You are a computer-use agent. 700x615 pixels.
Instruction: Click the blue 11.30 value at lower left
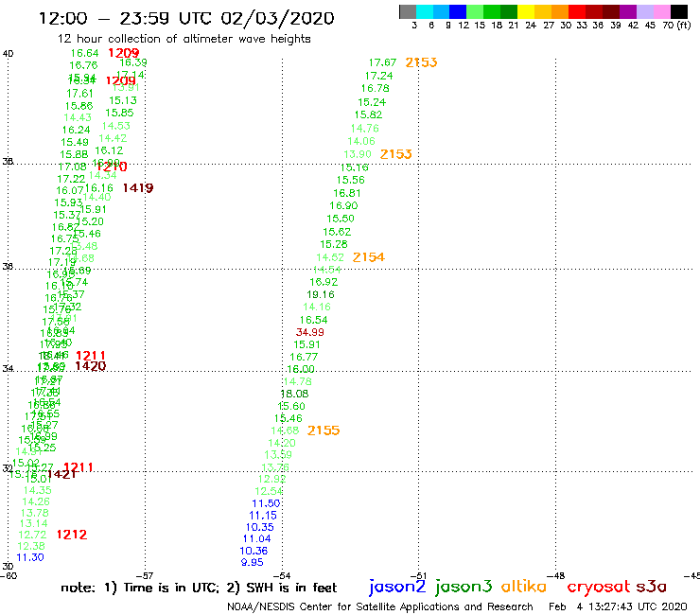coord(30,558)
